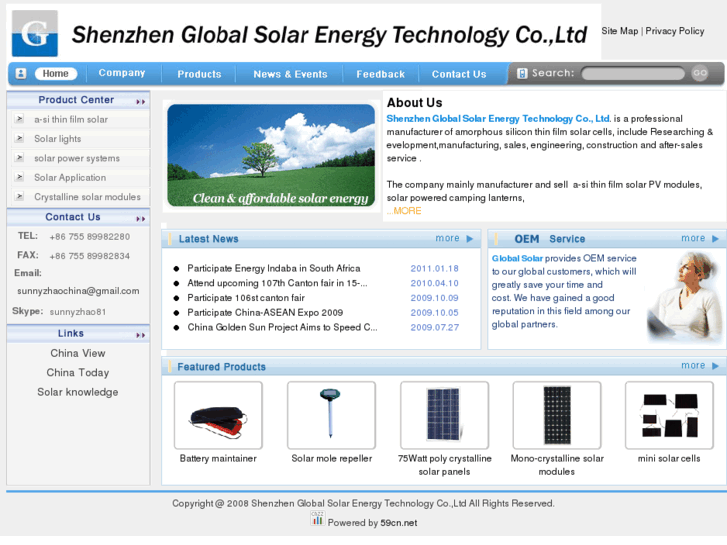The height and width of the screenshot is (545, 727).
Task: Click the Solar mole repeller caption link
Action: pos(332,458)
